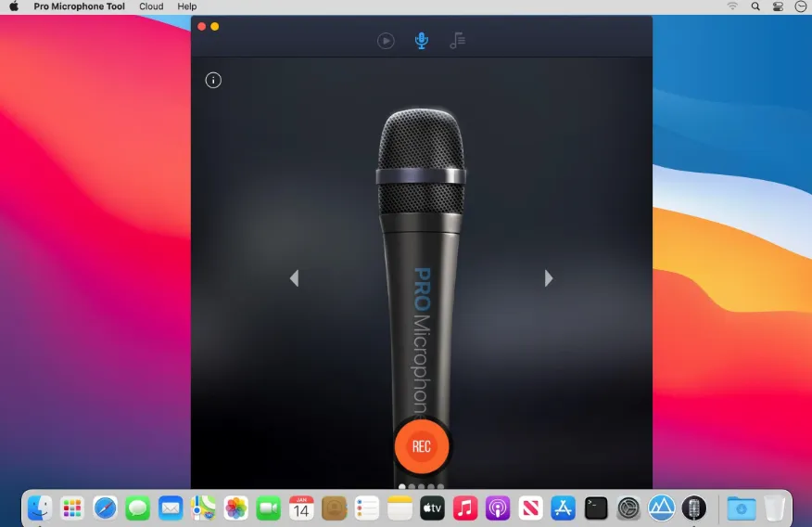Image resolution: width=812 pixels, height=527 pixels.
Task: Start recording with the orange REC button
Action: pyautogui.click(x=422, y=446)
